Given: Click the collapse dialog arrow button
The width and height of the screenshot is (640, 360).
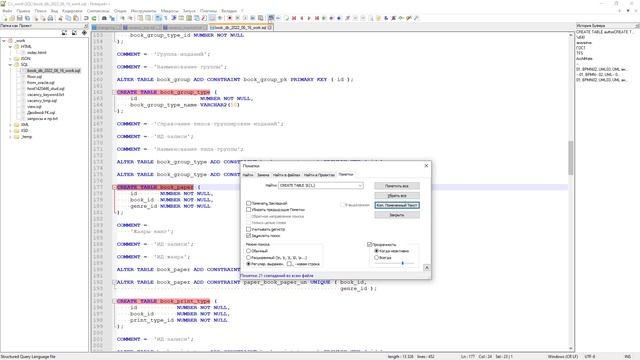Looking at the screenshot, I should click(427, 267).
